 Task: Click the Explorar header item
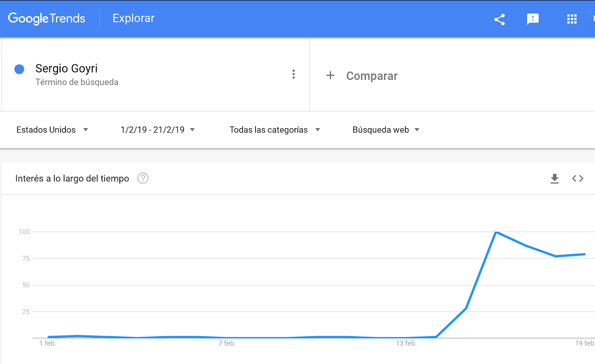tap(134, 18)
